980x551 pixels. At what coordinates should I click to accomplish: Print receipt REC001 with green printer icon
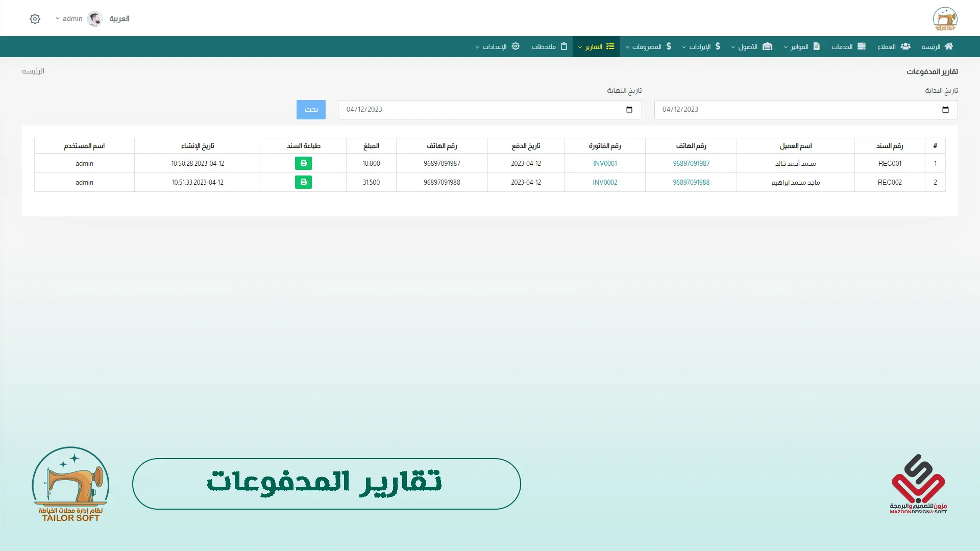[303, 163]
